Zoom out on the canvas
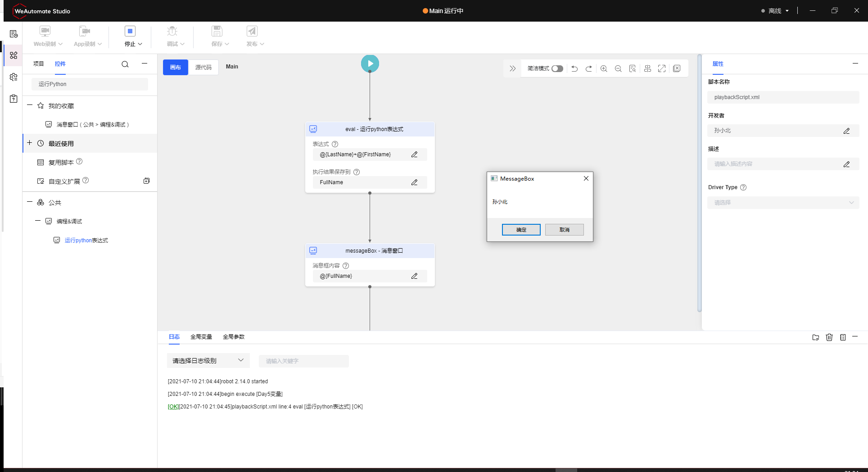This screenshot has height=472, width=868. [x=618, y=68]
